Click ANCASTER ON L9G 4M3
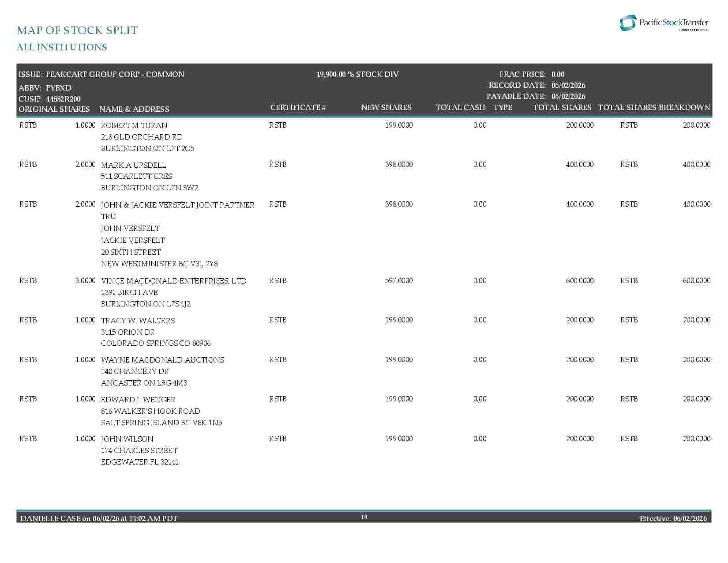The height and width of the screenshot is (563, 728). (x=144, y=383)
